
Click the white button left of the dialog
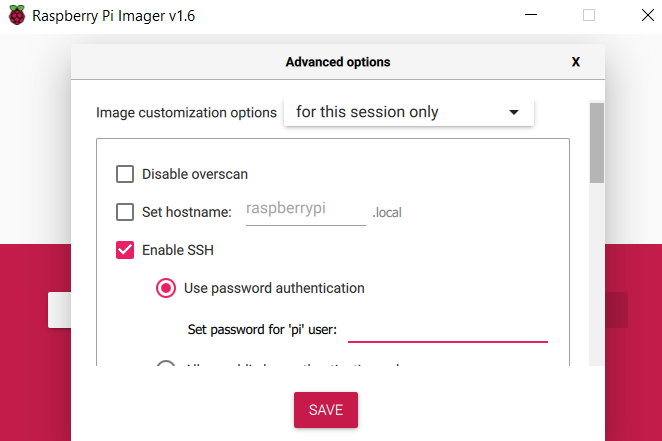tap(59, 310)
